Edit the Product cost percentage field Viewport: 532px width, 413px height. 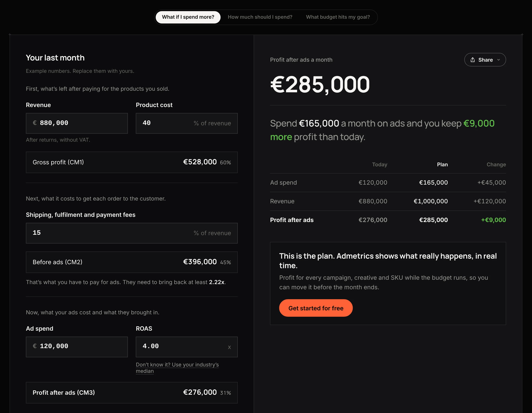[187, 123]
